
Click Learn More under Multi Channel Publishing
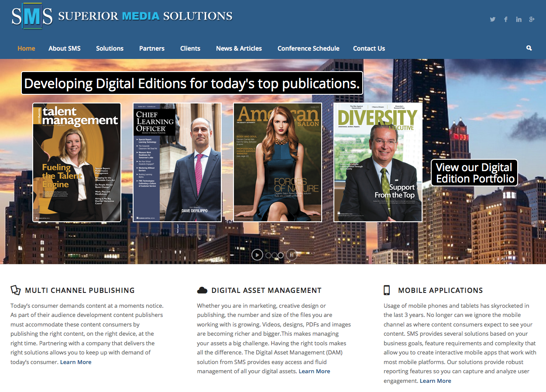76,362
